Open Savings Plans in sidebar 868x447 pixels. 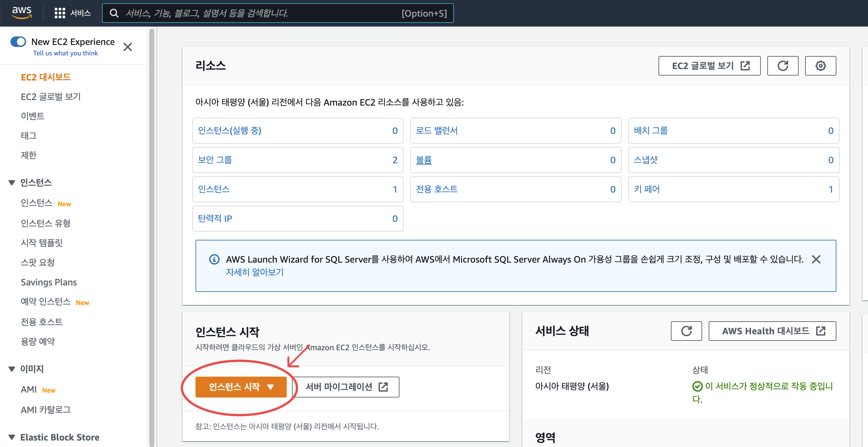point(49,282)
